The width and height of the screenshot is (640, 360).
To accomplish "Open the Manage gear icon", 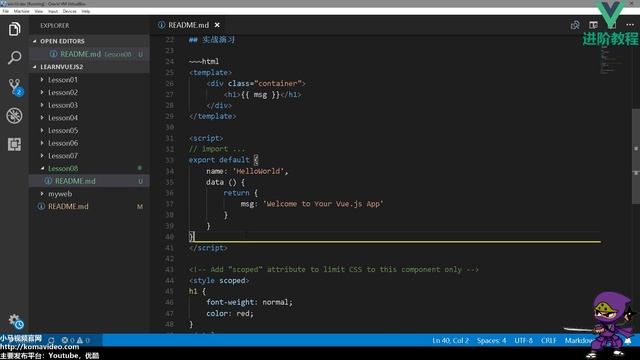I will click(x=16, y=321).
